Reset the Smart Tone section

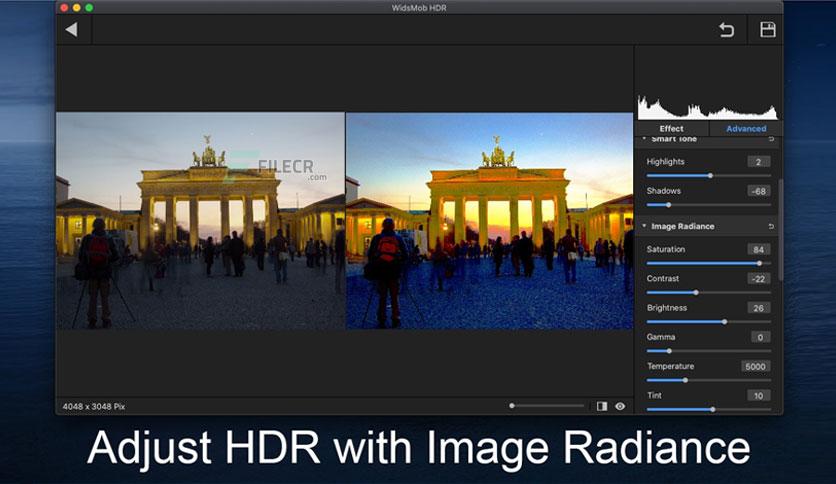(771, 139)
